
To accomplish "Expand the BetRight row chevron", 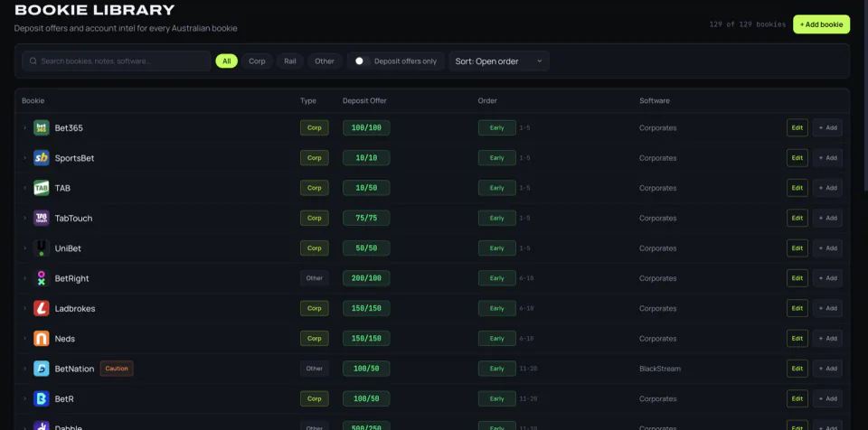I will pos(25,278).
